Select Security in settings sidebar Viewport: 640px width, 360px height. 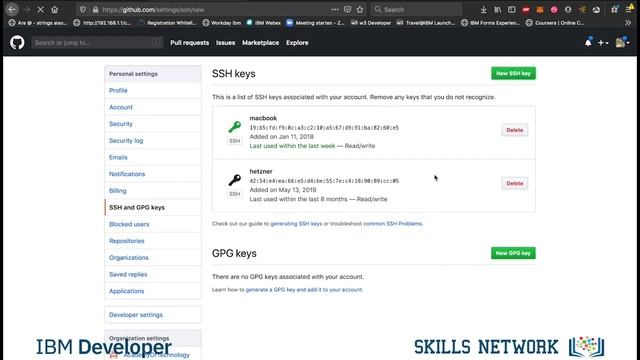pos(153,124)
